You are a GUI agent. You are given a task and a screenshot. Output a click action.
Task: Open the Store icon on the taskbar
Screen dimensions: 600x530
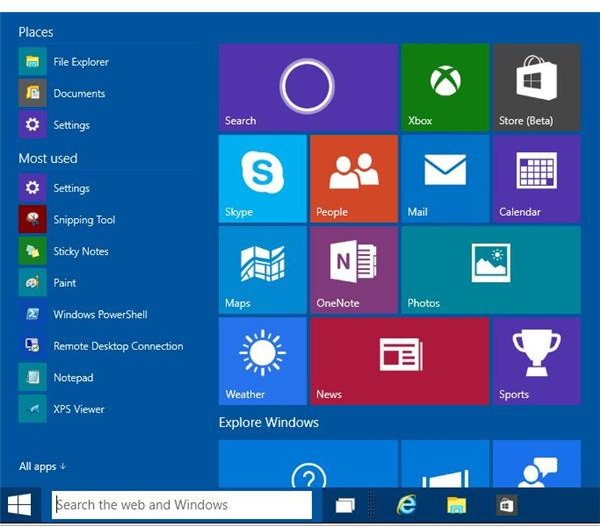[507, 505]
